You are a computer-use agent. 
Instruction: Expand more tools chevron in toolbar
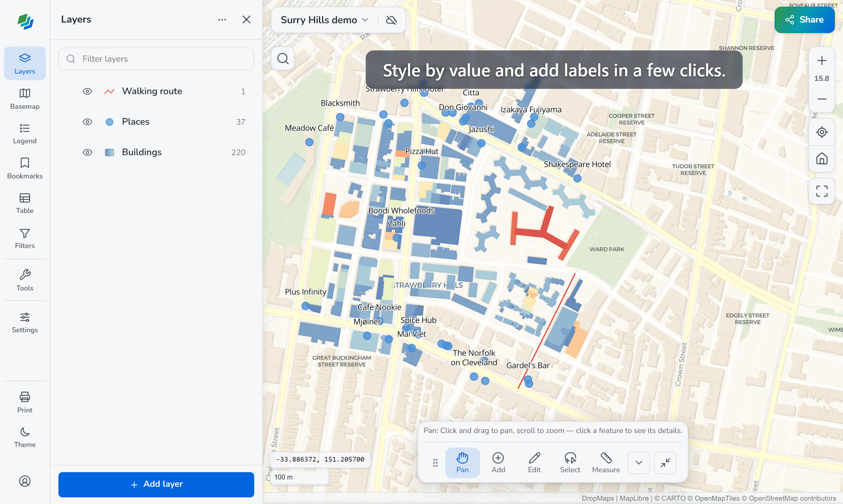coord(638,463)
